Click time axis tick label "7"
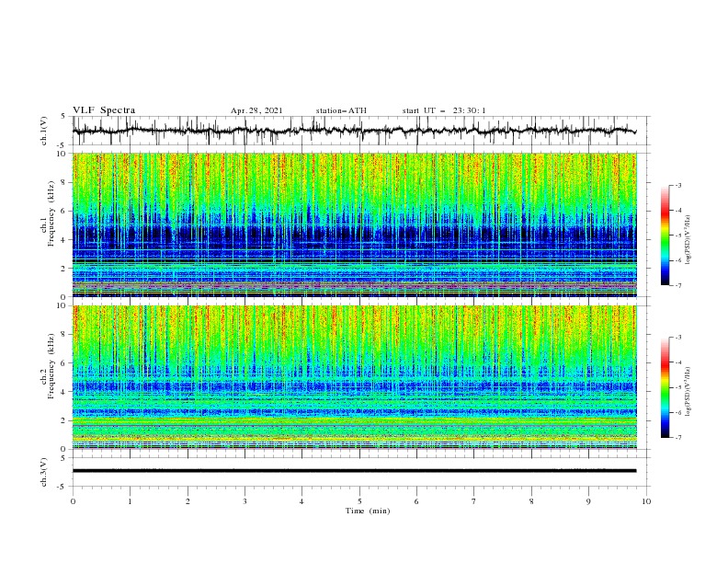This screenshot has height=563, width=728. point(474,501)
